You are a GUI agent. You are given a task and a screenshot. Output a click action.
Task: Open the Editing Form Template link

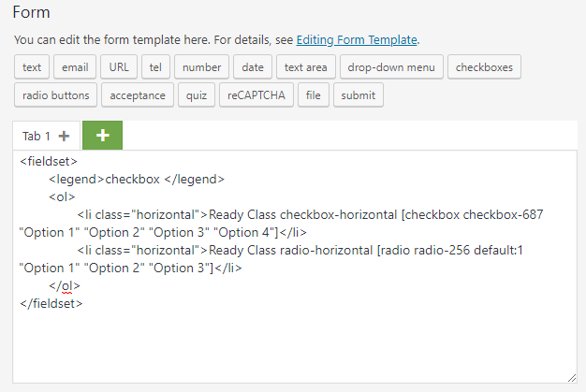click(357, 40)
